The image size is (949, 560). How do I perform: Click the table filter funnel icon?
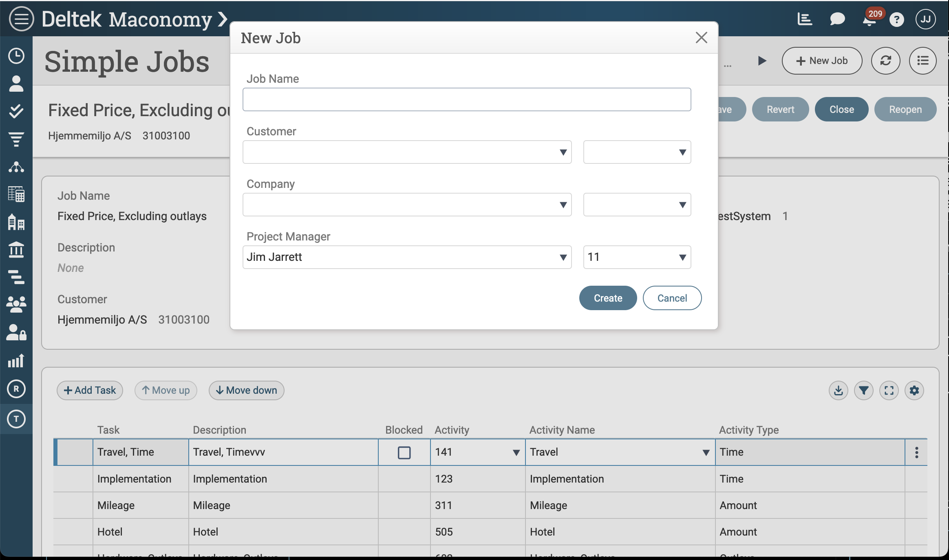tap(863, 390)
